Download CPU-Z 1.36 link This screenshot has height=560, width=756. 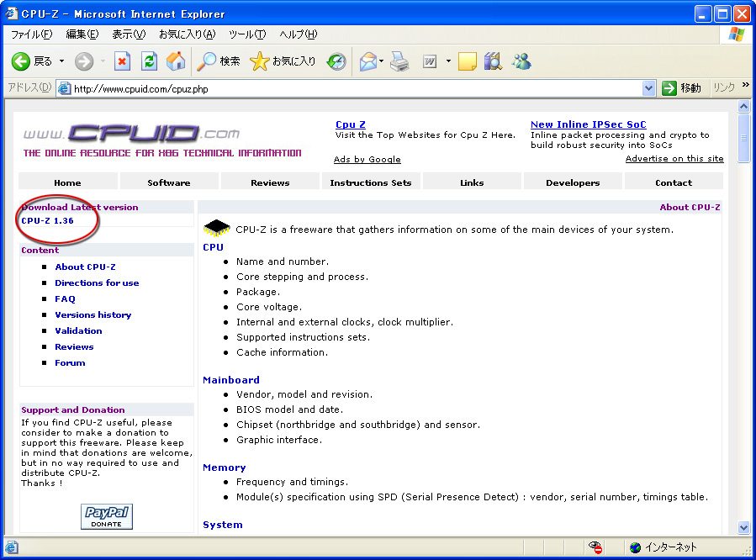coord(47,221)
